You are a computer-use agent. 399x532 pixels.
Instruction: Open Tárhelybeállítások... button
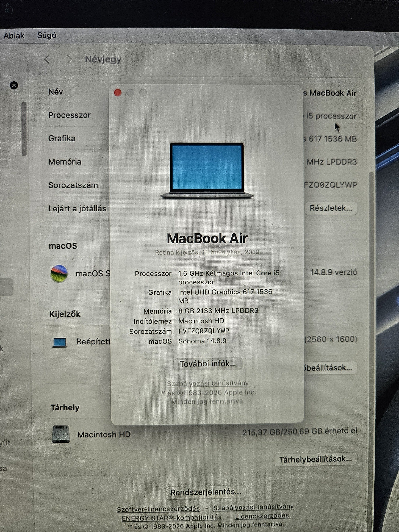coord(315,459)
